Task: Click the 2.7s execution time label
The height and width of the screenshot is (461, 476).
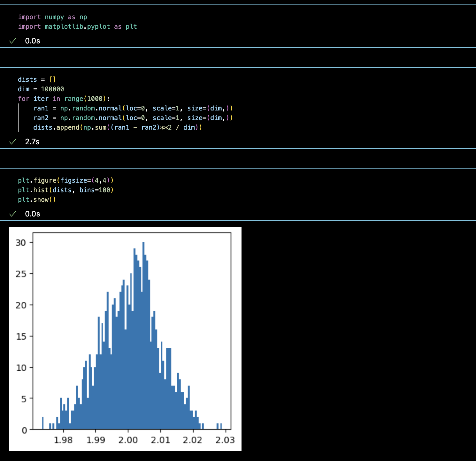Action: pos(32,142)
